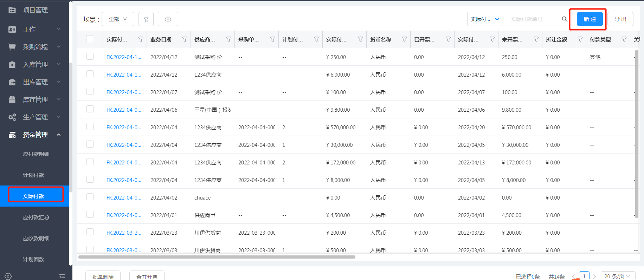Image resolution: width=644 pixels, height=280 pixels.
Task: Click the 出库管理 sidebar icon
Action: (12, 82)
